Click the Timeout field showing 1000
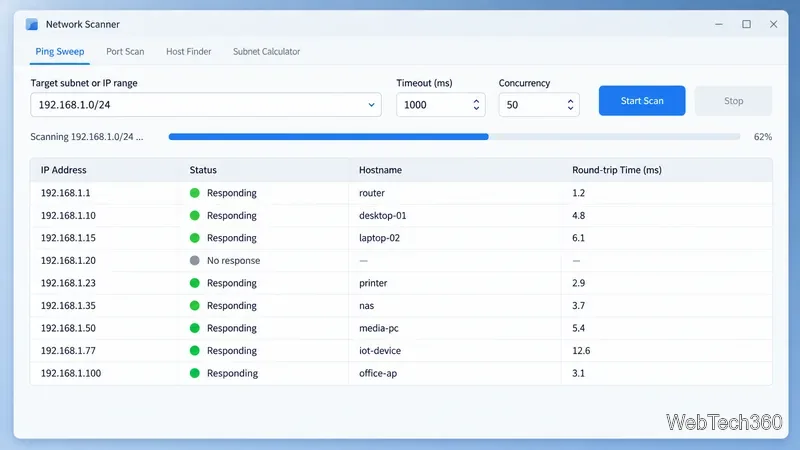Image resolution: width=800 pixels, height=450 pixels. (440, 105)
